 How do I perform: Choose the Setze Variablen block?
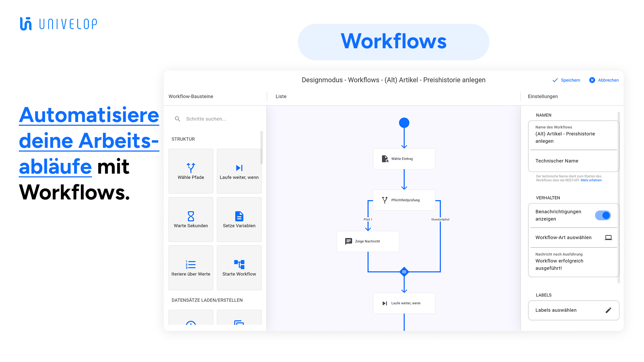[239, 219]
